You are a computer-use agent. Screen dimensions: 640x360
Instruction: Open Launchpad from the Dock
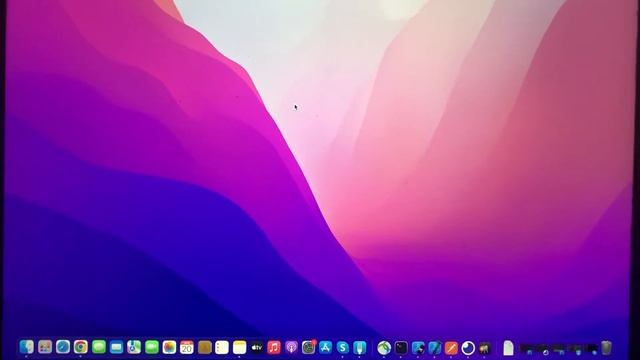click(45, 347)
